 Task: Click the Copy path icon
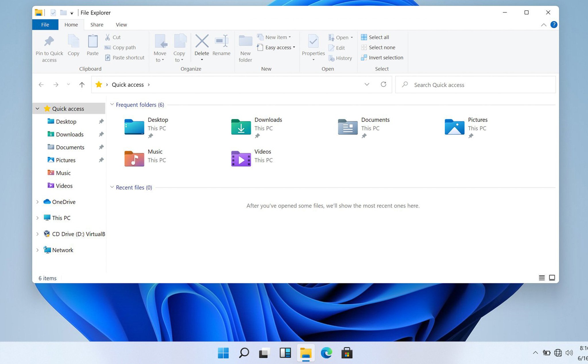click(x=107, y=47)
